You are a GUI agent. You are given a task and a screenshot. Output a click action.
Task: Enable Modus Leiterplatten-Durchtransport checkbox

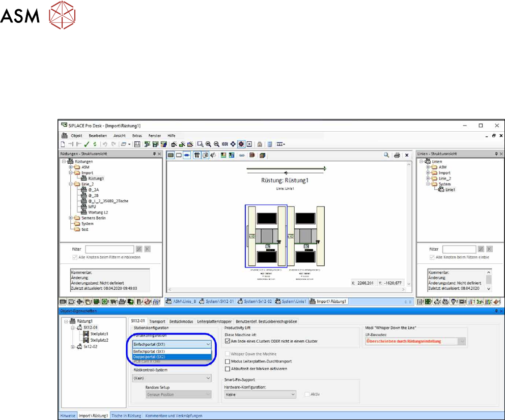click(x=228, y=362)
